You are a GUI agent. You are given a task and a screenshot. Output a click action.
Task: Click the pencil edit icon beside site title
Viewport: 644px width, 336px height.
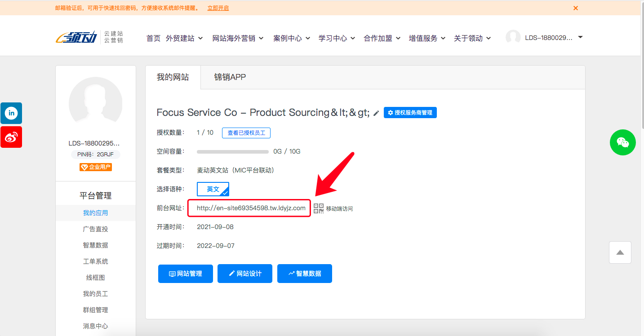click(x=376, y=113)
